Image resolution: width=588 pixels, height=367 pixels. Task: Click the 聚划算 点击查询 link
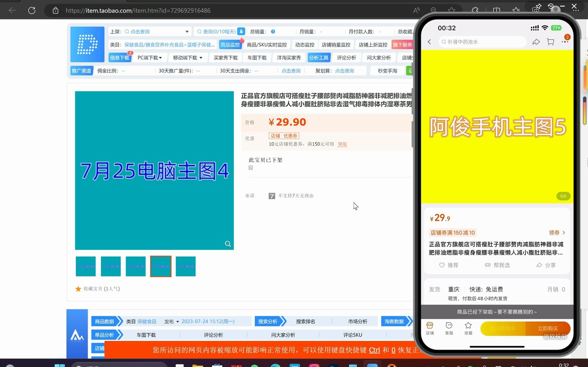(344, 71)
